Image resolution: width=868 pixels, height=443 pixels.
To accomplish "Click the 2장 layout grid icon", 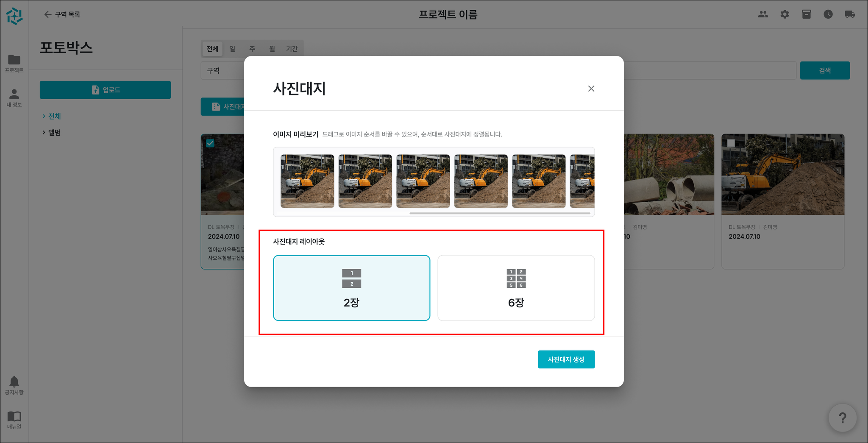I will [351, 279].
